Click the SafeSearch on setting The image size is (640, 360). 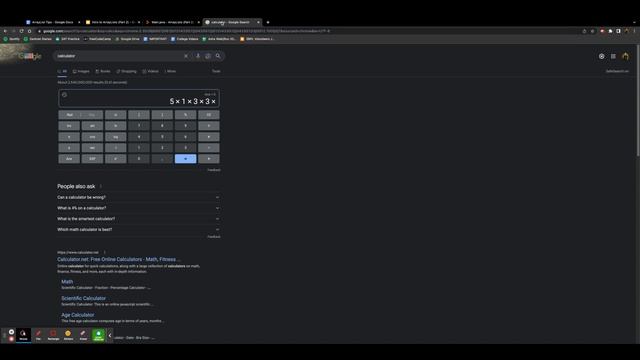click(617, 71)
